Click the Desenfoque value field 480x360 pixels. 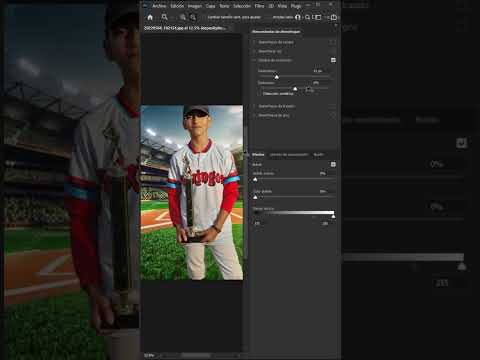[x=318, y=71]
